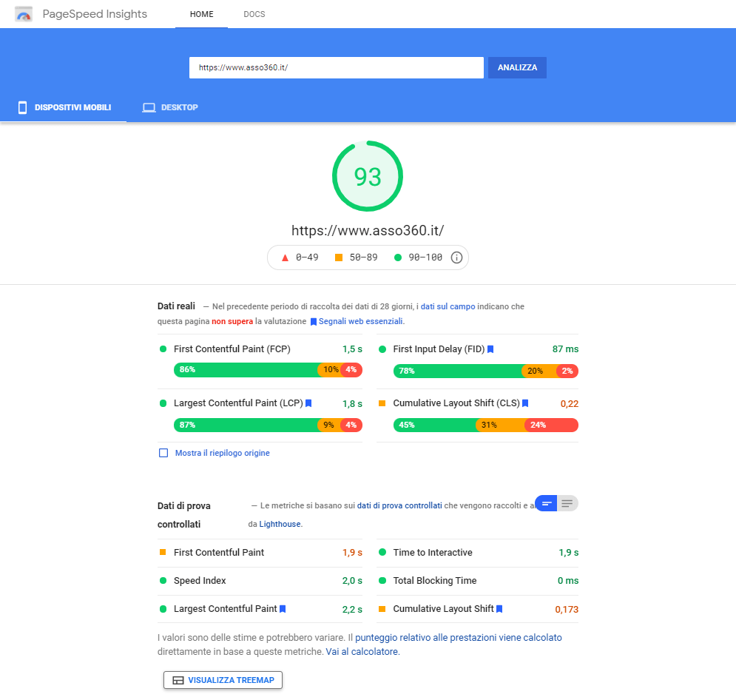Image resolution: width=736 pixels, height=700 pixels.
Task: Click the FID distribution bar 78% segment
Action: (x=458, y=371)
